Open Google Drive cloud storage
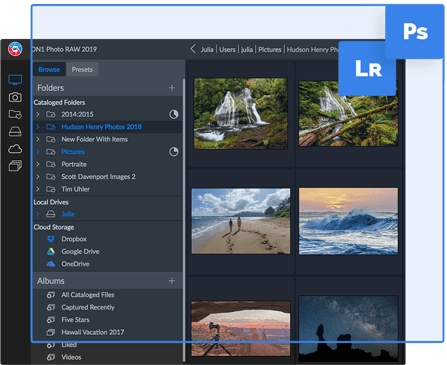 coord(80,251)
